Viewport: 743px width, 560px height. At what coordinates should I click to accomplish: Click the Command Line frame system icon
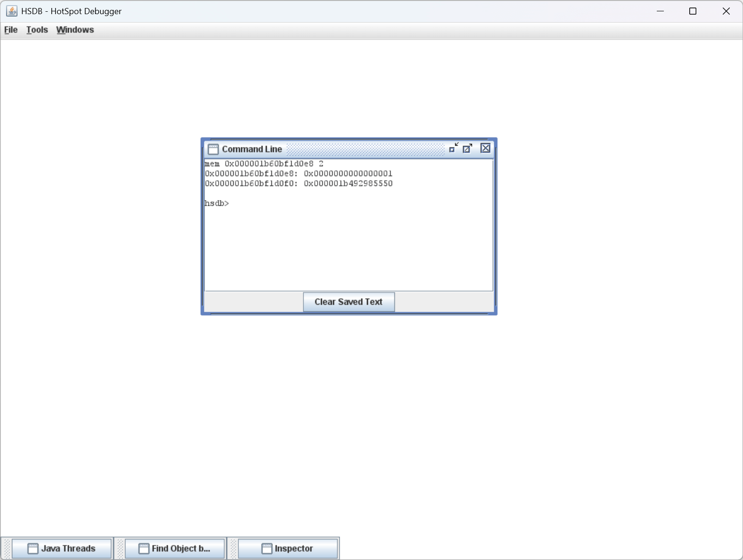pos(213,149)
